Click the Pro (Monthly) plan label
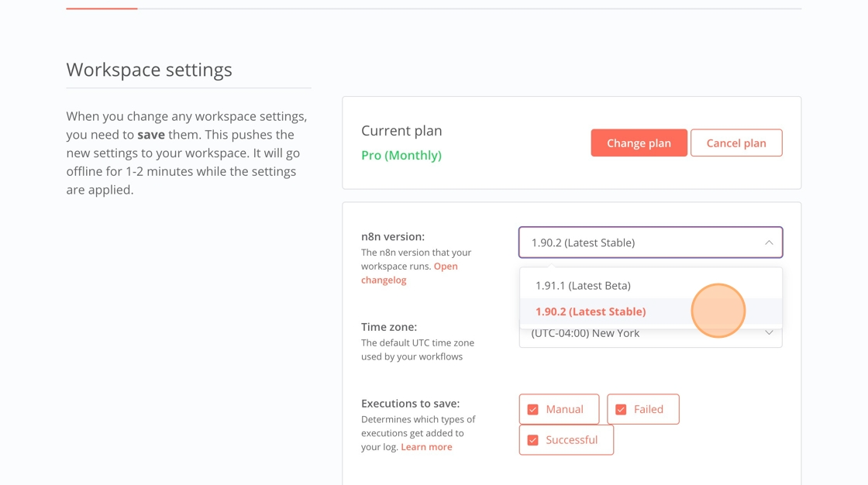The height and width of the screenshot is (485, 868). pos(401,155)
